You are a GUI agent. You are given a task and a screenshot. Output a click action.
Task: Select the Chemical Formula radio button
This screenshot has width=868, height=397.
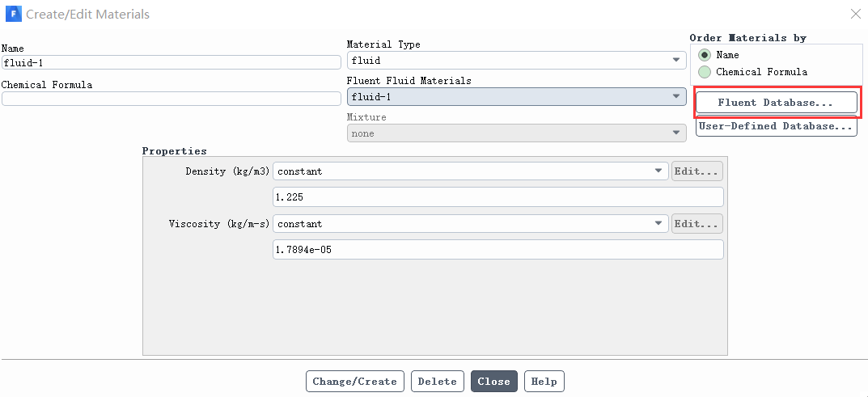[x=704, y=72]
